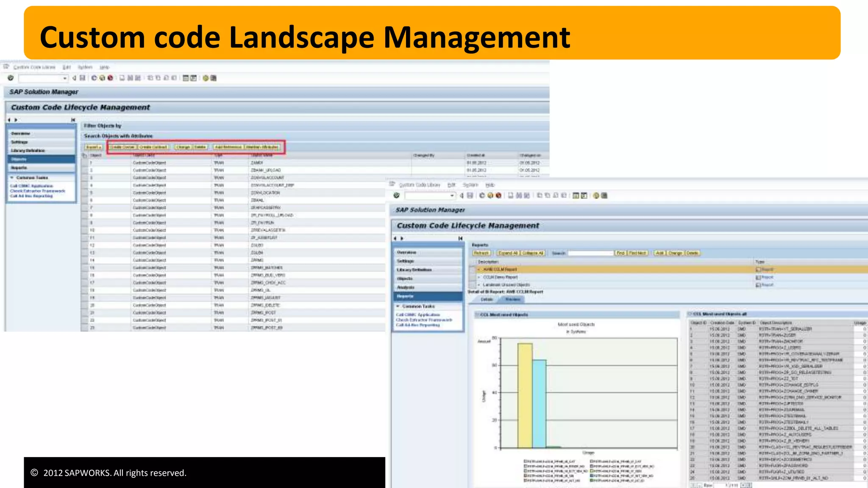Collapse the CCL Most used Objects chart panel
The width and height of the screenshot is (868, 488).
point(477,315)
